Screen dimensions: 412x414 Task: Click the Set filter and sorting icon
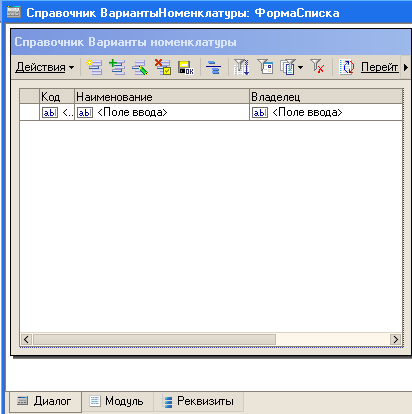point(242,67)
